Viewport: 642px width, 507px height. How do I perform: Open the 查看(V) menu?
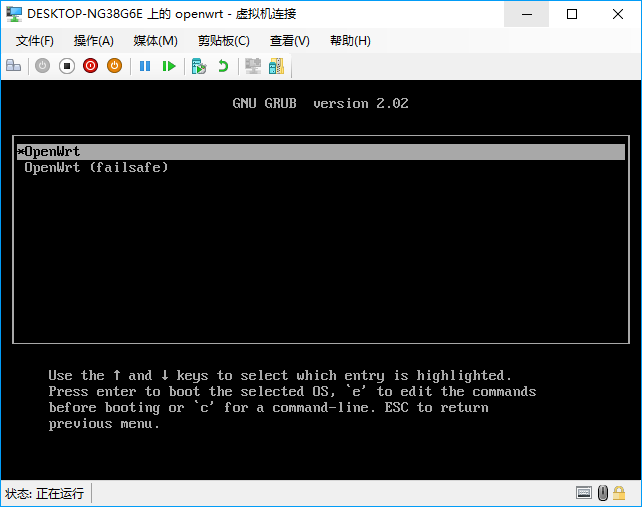[290, 41]
